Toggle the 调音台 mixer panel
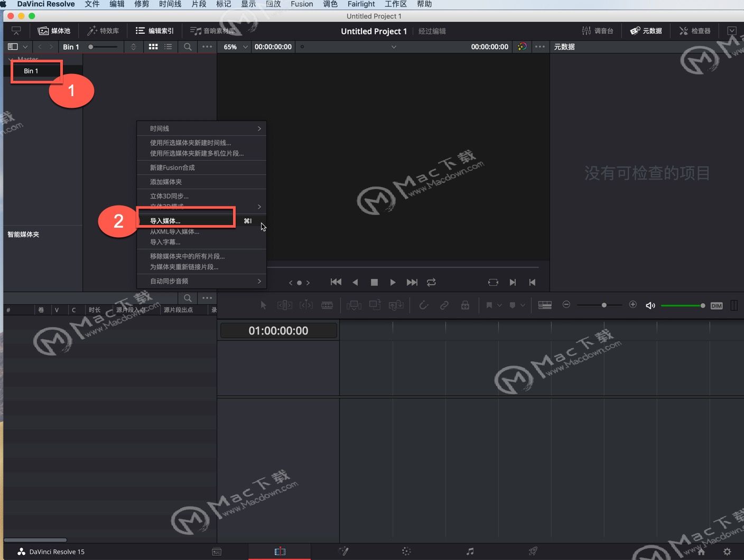744x560 pixels. click(598, 31)
